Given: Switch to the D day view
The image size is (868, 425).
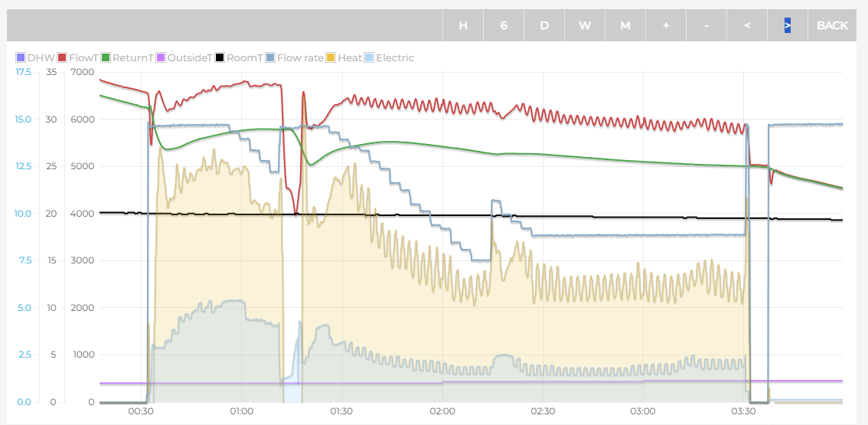Looking at the screenshot, I should (544, 25).
